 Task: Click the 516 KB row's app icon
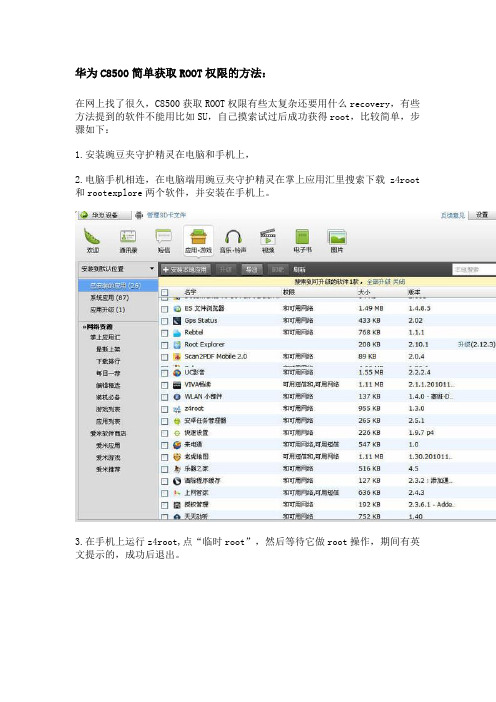(177, 469)
